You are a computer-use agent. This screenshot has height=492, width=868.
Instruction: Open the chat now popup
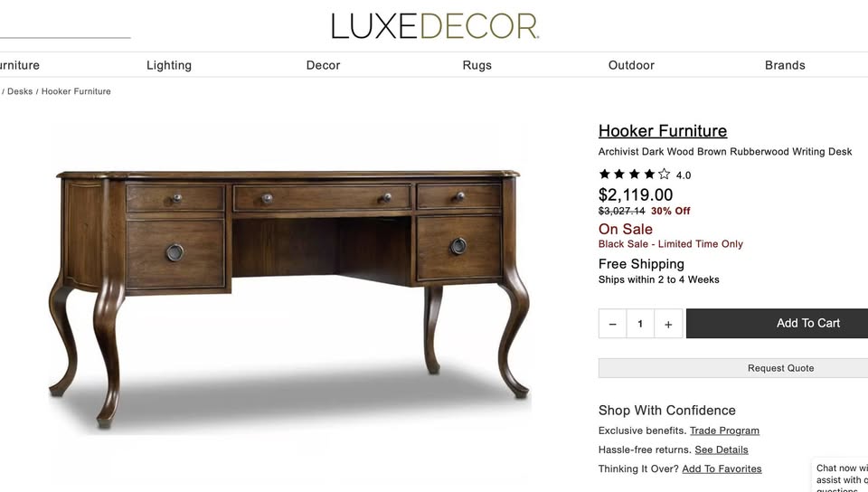point(840,477)
